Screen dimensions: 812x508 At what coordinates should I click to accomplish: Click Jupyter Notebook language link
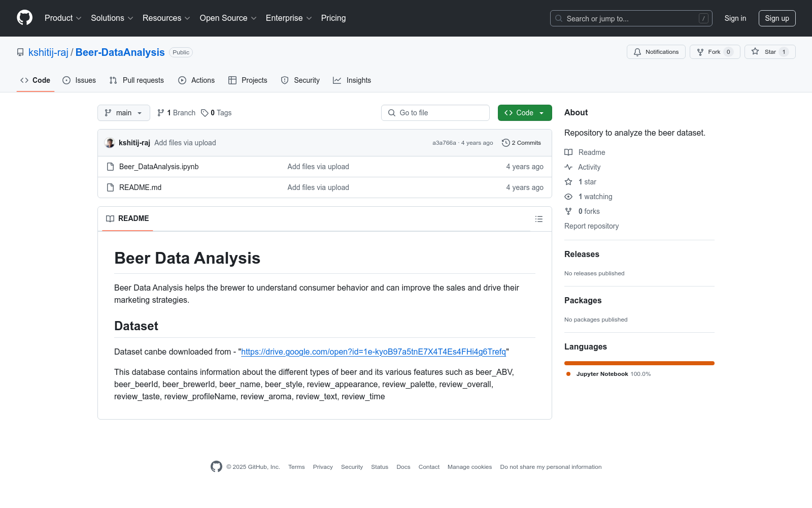[x=608, y=374]
